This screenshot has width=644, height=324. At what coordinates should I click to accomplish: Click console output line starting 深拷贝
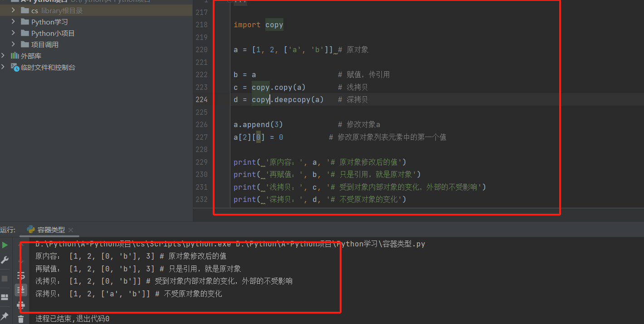pyautogui.click(x=129, y=294)
